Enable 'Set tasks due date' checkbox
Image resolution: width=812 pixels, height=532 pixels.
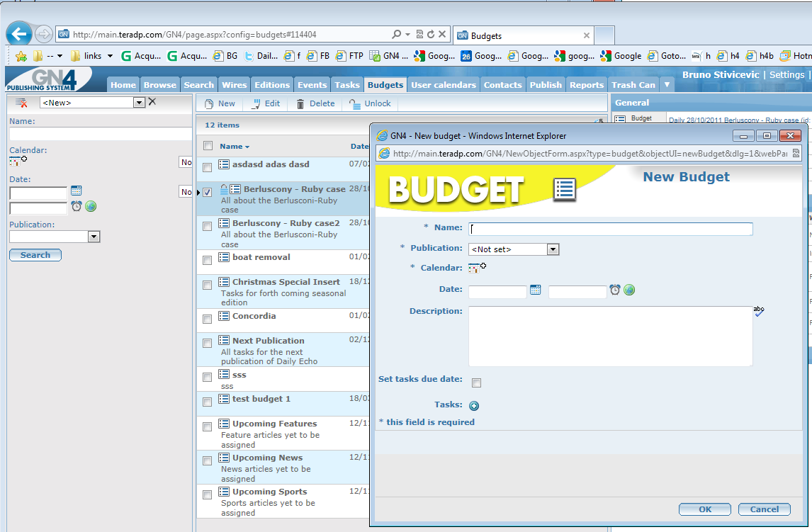tap(476, 383)
